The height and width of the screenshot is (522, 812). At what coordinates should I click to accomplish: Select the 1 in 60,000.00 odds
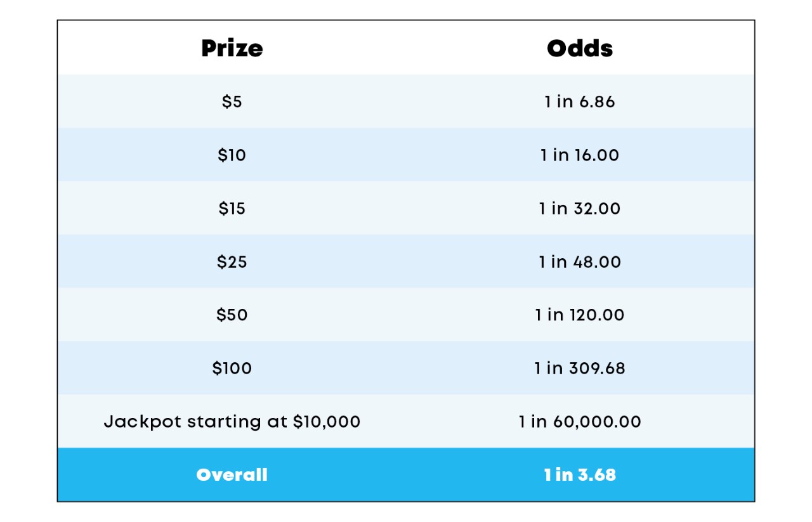click(580, 421)
